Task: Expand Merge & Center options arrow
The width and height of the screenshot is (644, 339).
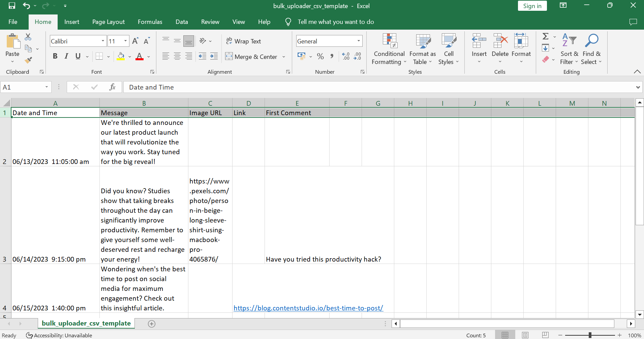Action: coord(284,57)
